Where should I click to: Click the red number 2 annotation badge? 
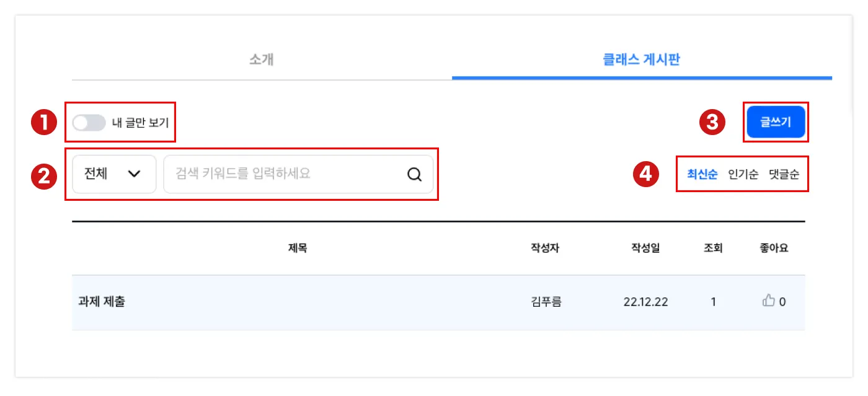pos(43,175)
